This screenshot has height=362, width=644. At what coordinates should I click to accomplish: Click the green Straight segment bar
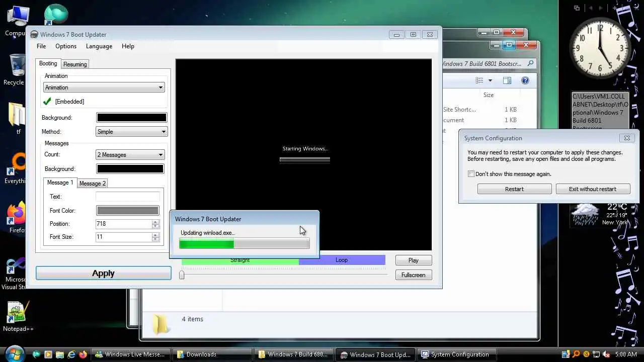240,260
